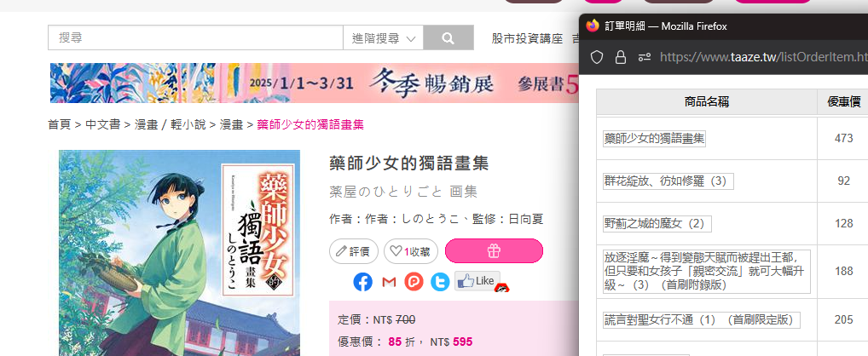Open the 股市投資講座 link
This screenshot has height=356, width=868.
click(527, 38)
